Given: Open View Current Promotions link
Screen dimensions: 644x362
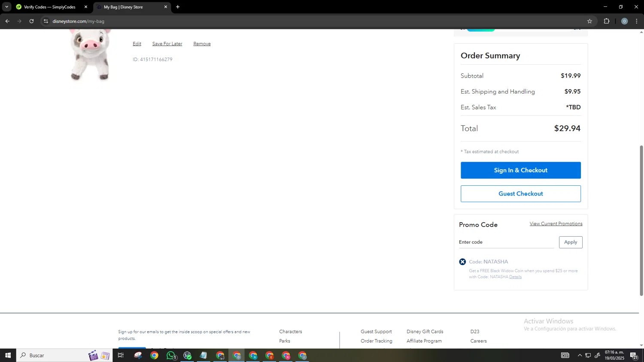Looking at the screenshot, I should (x=556, y=223).
